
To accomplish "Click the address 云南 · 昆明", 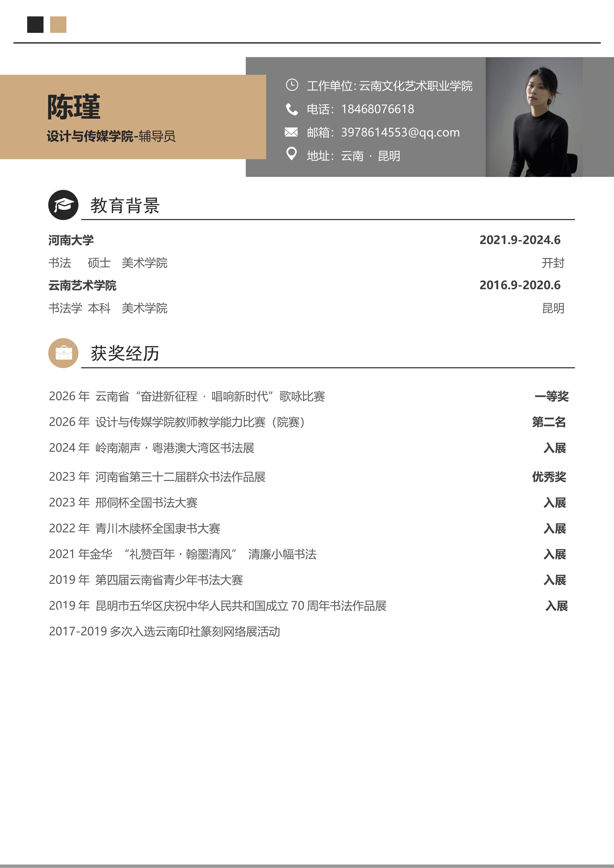I will (371, 156).
